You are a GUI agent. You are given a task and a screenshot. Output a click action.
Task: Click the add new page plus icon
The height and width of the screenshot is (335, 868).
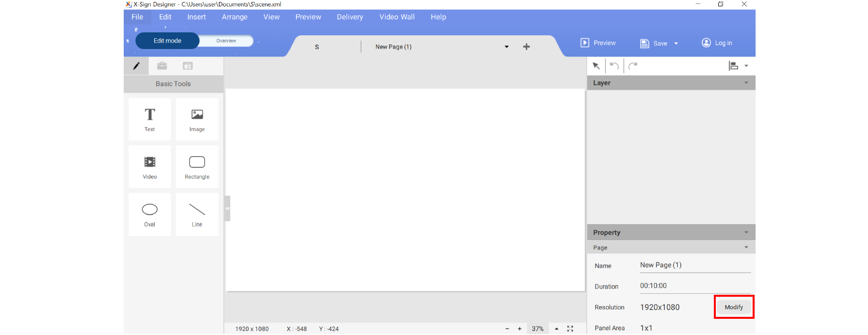click(x=526, y=47)
